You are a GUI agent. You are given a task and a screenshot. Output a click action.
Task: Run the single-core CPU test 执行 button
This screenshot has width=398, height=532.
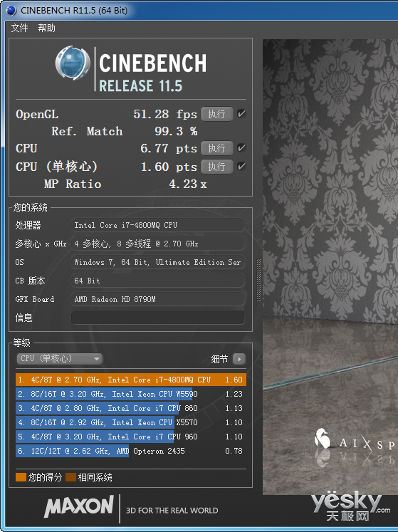[x=217, y=167]
